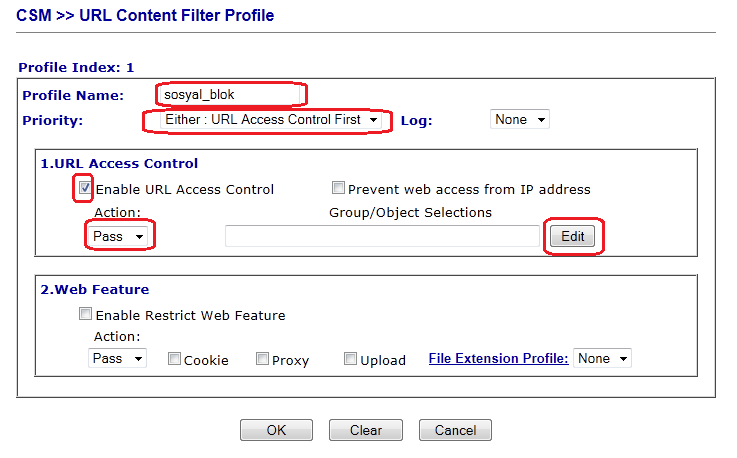
Task: Expand the Log dropdown
Action: [x=520, y=120]
